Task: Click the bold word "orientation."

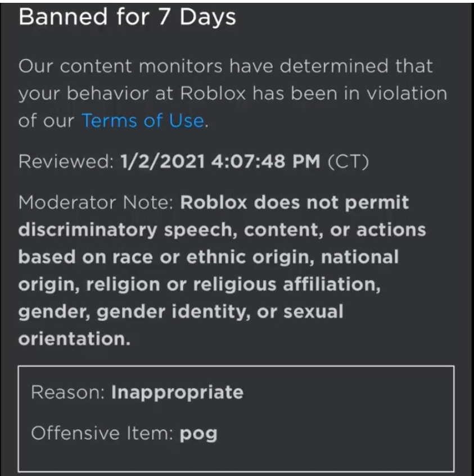Action: (74, 339)
